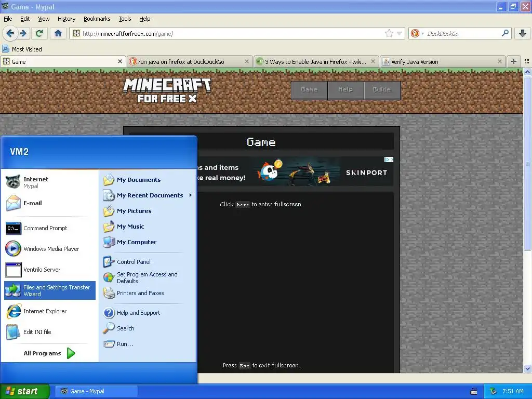The width and height of the screenshot is (532, 399).
Task: Open a new tab with the plus button
Action: (514, 61)
